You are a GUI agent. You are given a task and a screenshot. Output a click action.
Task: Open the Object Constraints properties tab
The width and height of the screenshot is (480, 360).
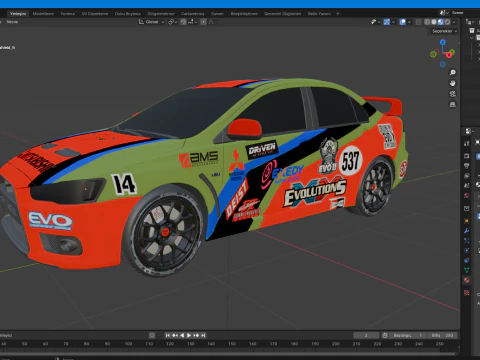tap(467, 260)
